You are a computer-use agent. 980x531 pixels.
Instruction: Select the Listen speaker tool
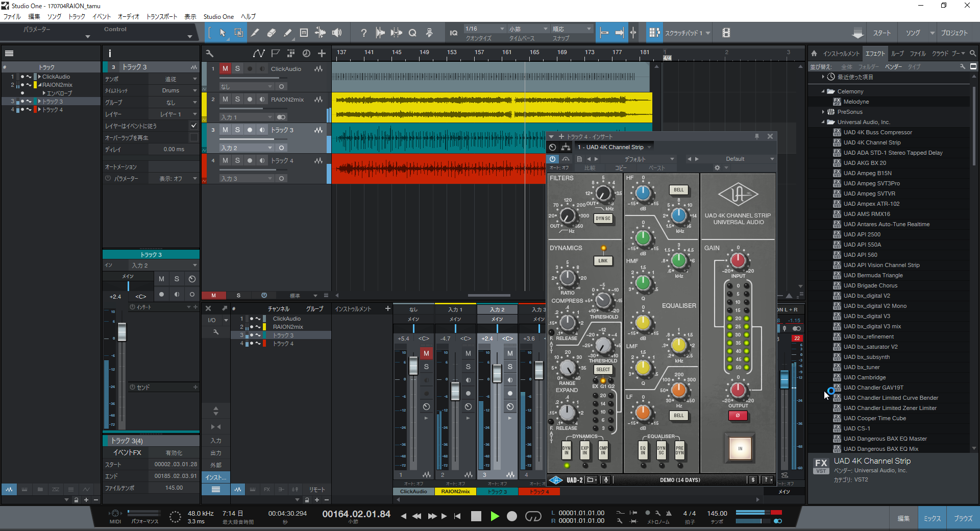pyautogui.click(x=337, y=33)
